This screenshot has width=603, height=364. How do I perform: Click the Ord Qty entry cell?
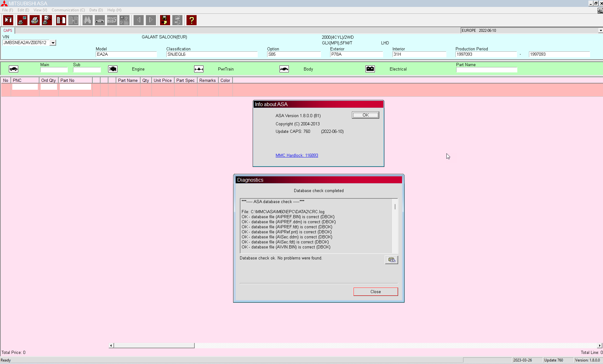coord(49,87)
